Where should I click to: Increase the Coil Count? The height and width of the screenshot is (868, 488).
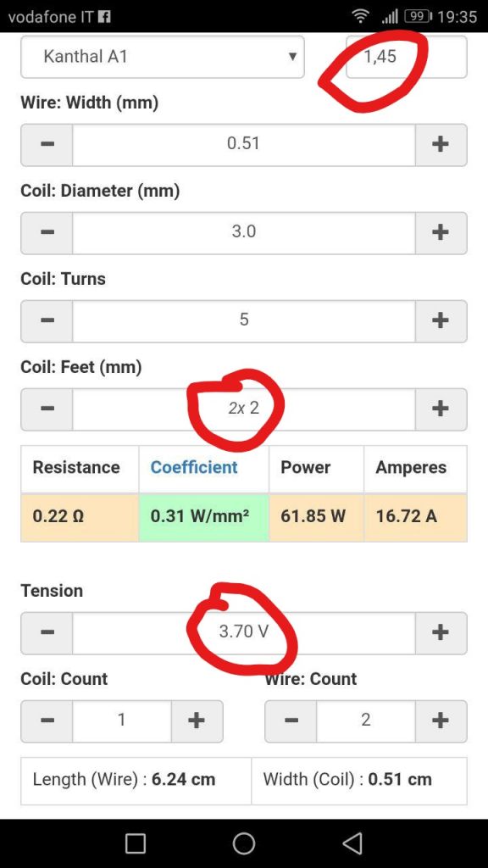pos(197,721)
